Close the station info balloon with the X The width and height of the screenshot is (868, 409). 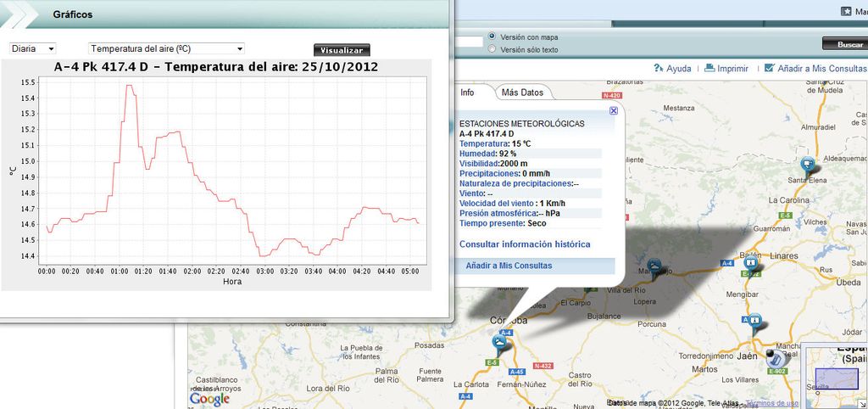614,111
